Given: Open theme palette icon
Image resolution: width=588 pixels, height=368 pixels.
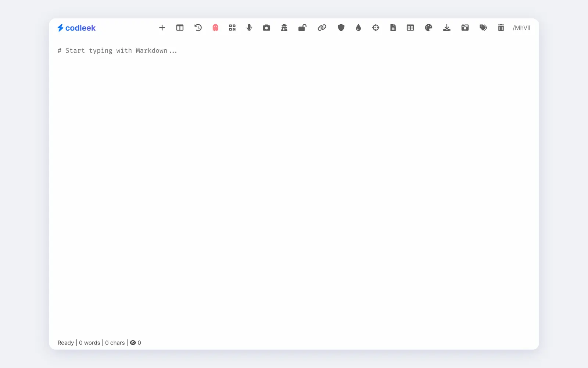Looking at the screenshot, I should click(429, 28).
